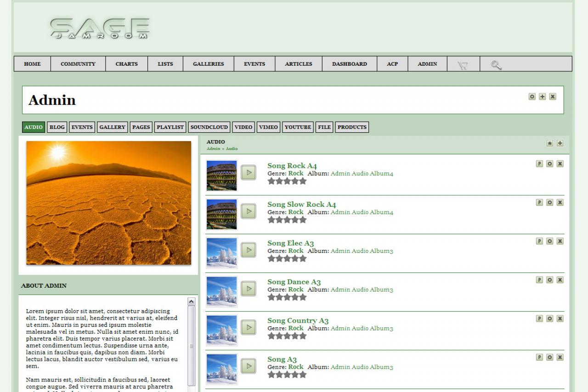
Task: Open Song Slow Rock A4 link
Action: click(x=301, y=205)
